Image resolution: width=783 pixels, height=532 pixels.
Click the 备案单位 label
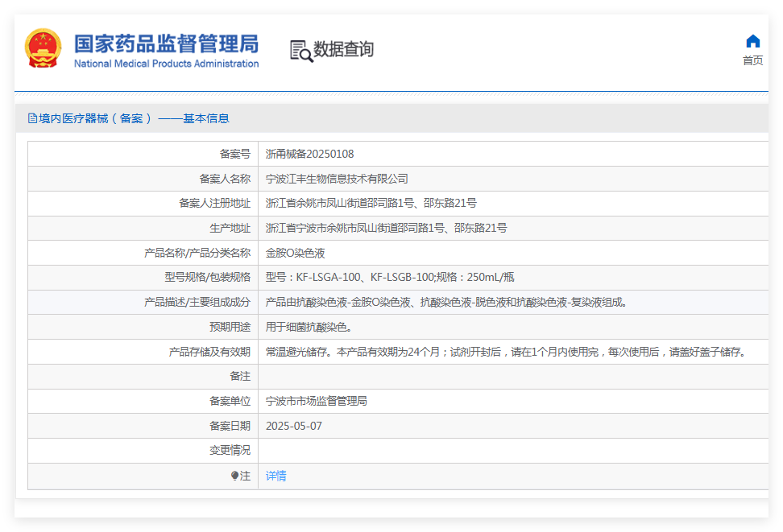230,401
